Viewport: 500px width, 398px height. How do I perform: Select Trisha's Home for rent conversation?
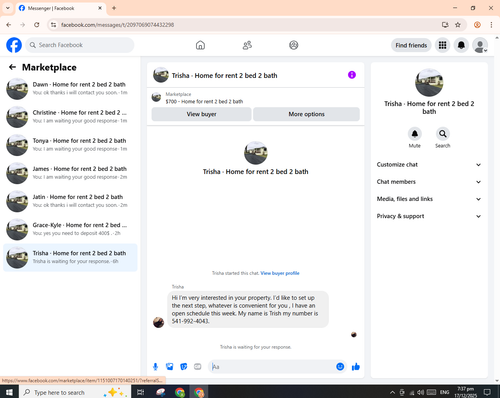pos(70,257)
